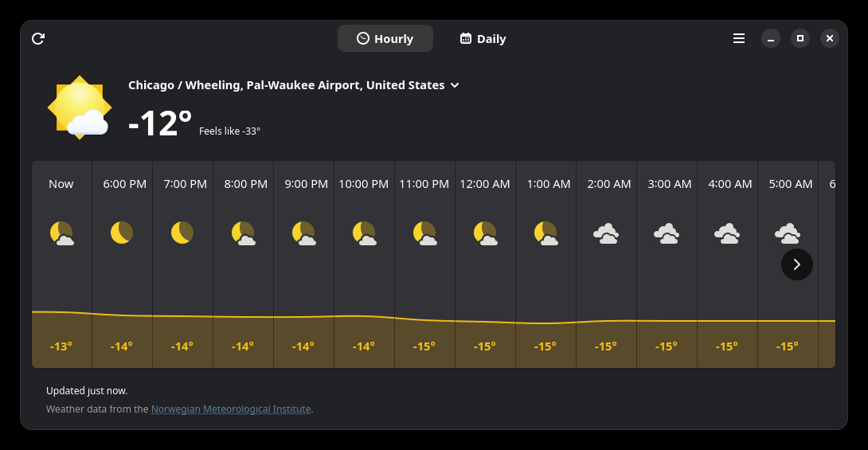Switch to the Daily forecast view
Image resolution: width=868 pixels, height=450 pixels.
483,38
